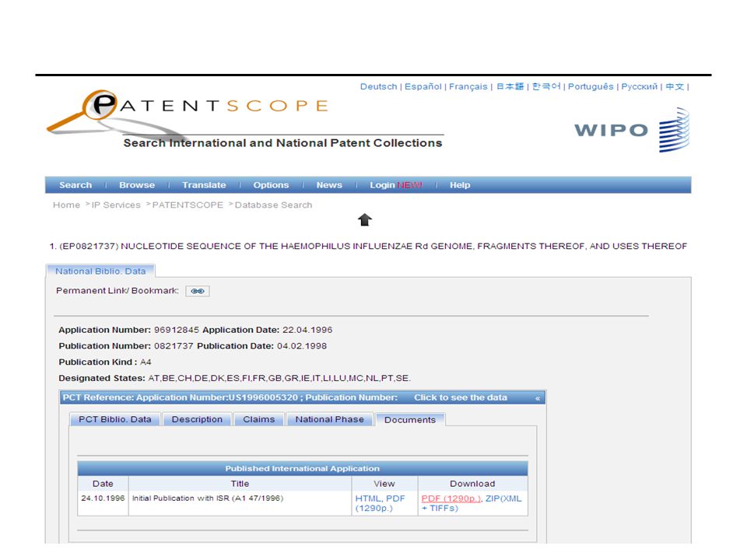Screen dimensions: 747x560
Task: Open the Translate menu
Action: [x=204, y=185]
